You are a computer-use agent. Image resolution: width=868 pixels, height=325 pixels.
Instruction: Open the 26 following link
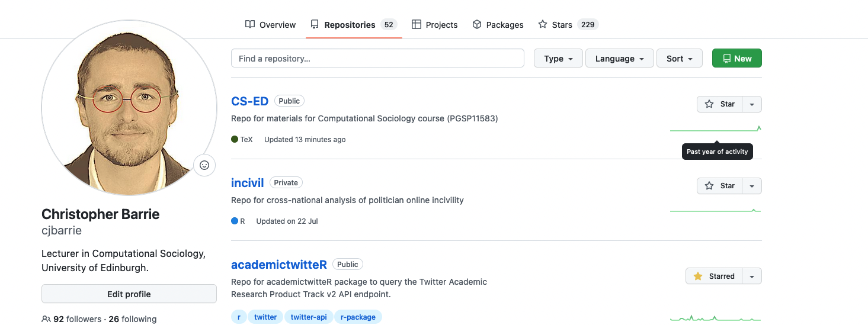[133, 319]
